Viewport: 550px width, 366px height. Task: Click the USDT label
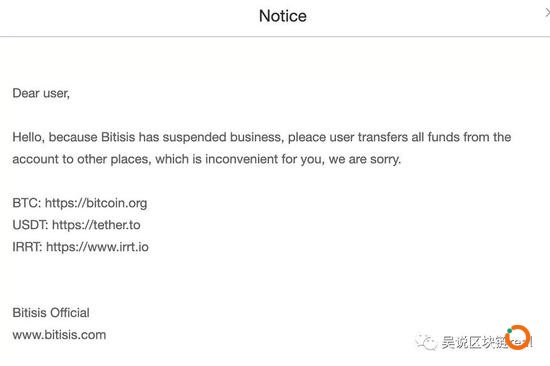tap(30, 225)
